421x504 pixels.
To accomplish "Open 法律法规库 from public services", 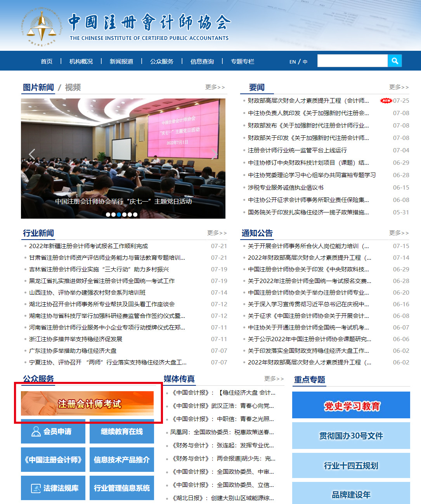I will [x=53, y=488].
